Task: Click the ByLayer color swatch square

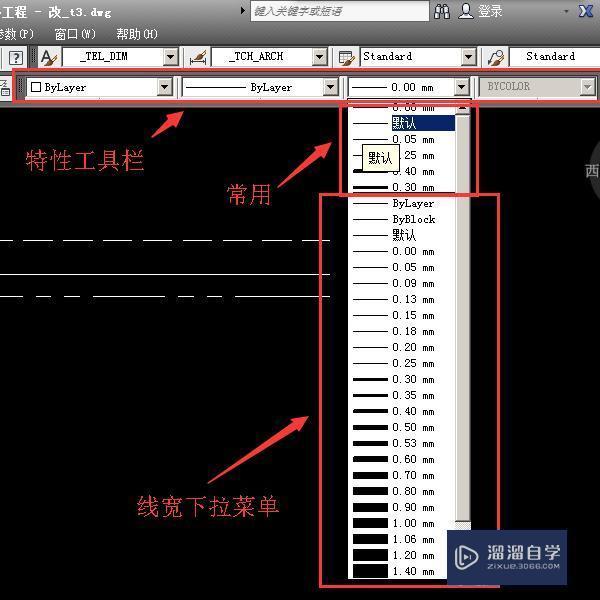Action: click(36, 87)
